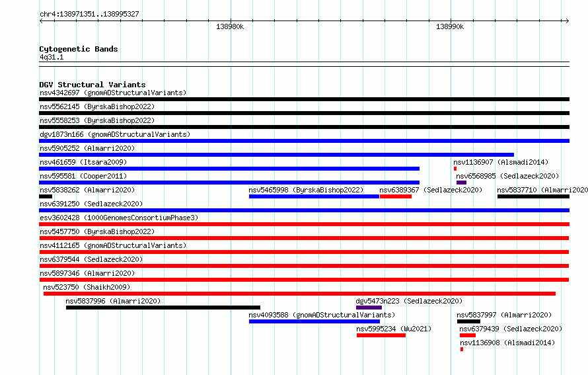The width and height of the screenshot is (588, 375).
Task: Click the red bar under nsv5995234
Action: tap(381, 335)
